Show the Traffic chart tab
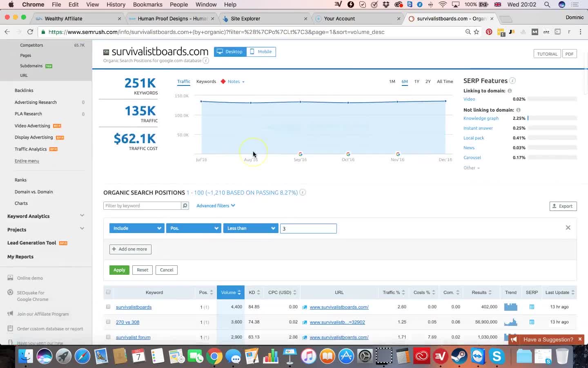The image size is (588, 368). pos(184,81)
